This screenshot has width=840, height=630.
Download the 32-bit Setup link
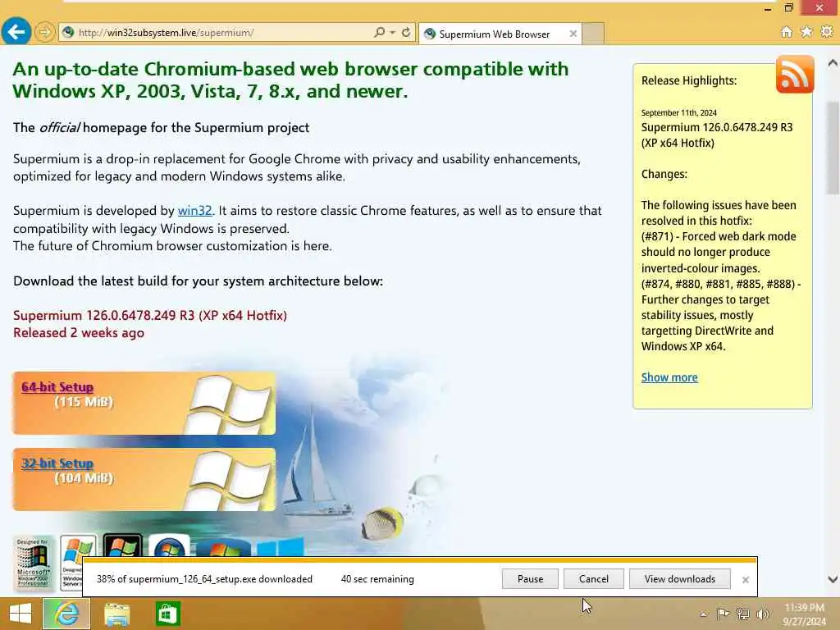(57, 463)
